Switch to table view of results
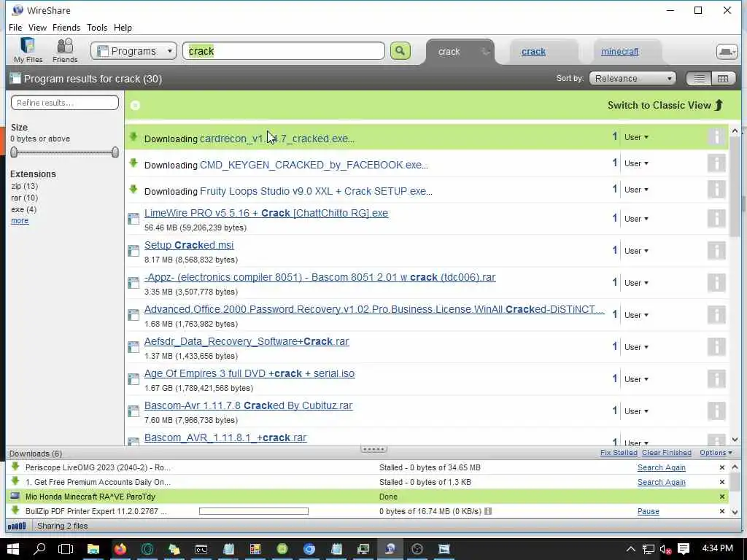The width and height of the screenshot is (747, 560). [723, 79]
